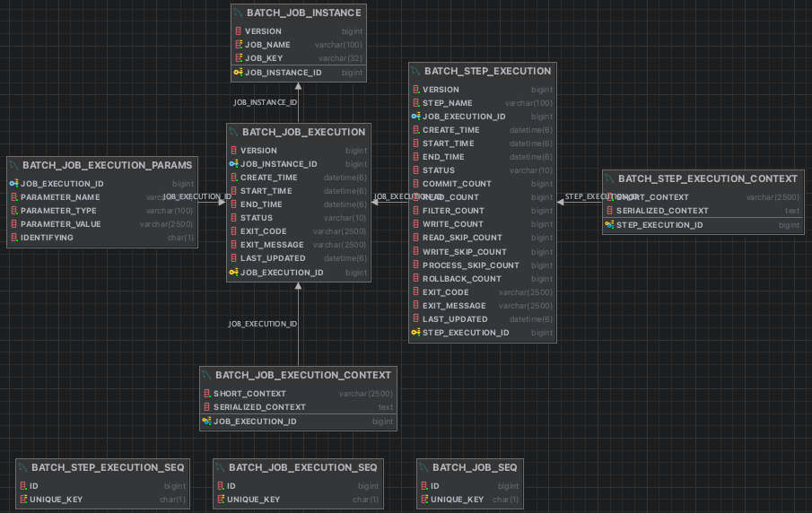Select the BATCH_JOB_EXECUTION_SEQ table title
812x513 pixels.
[303, 468]
